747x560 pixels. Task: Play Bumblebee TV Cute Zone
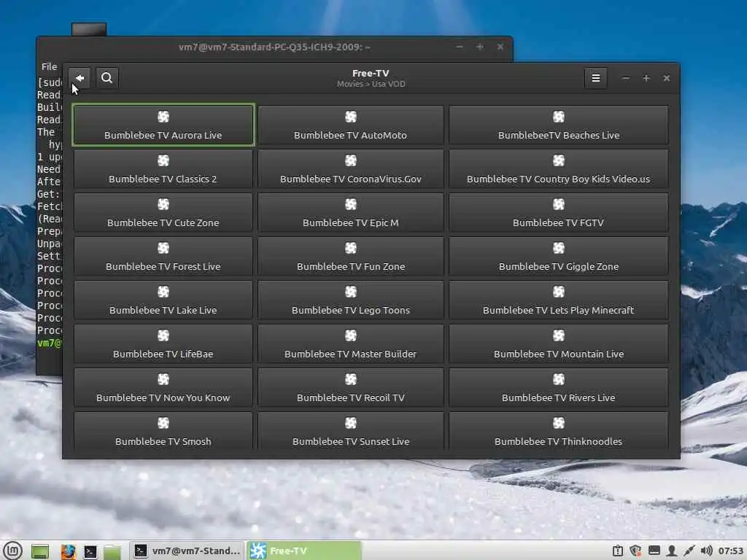click(163, 212)
